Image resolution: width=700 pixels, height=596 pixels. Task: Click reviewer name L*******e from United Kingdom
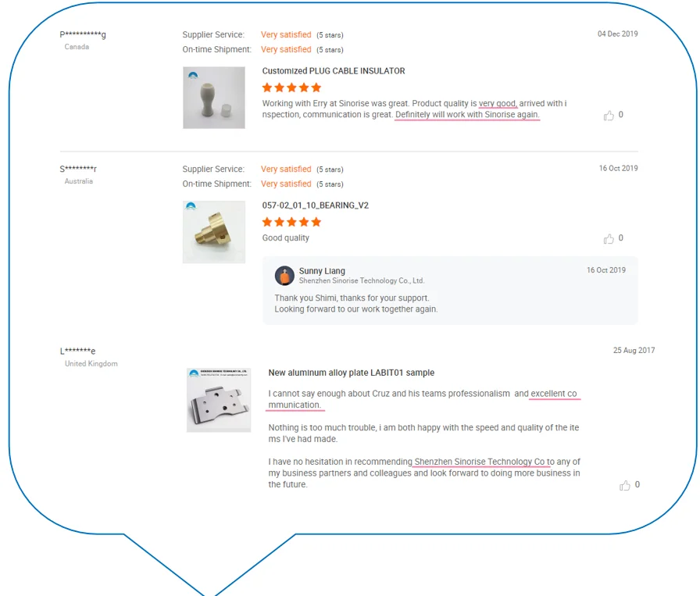[77, 351]
